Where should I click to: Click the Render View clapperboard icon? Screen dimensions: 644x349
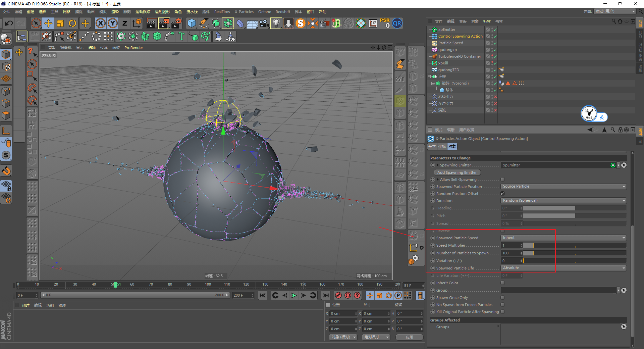(152, 23)
